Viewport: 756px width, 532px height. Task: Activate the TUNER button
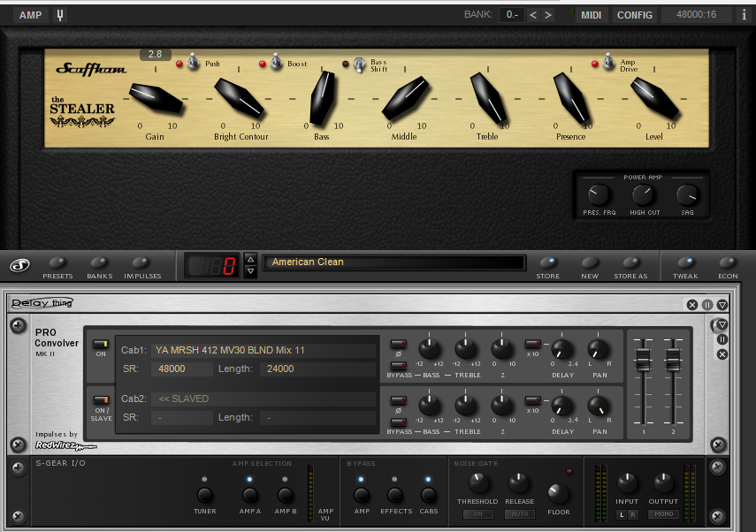pyautogui.click(x=204, y=495)
